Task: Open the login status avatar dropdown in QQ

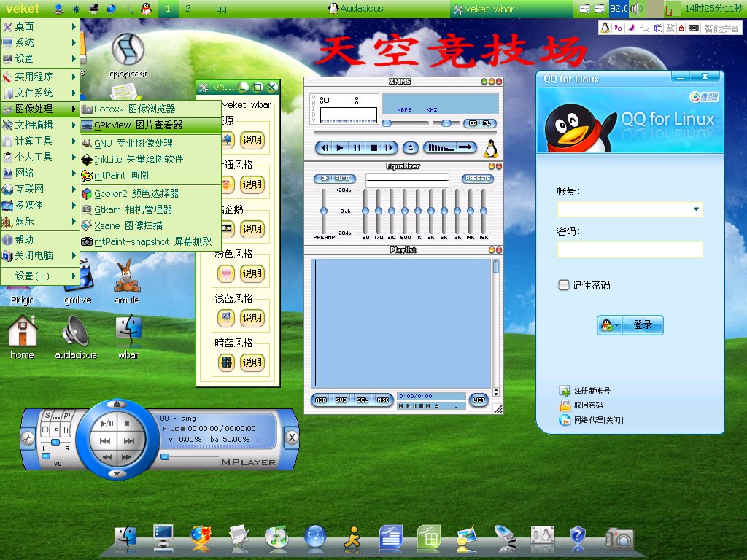Action: click(x=610, y=325)
